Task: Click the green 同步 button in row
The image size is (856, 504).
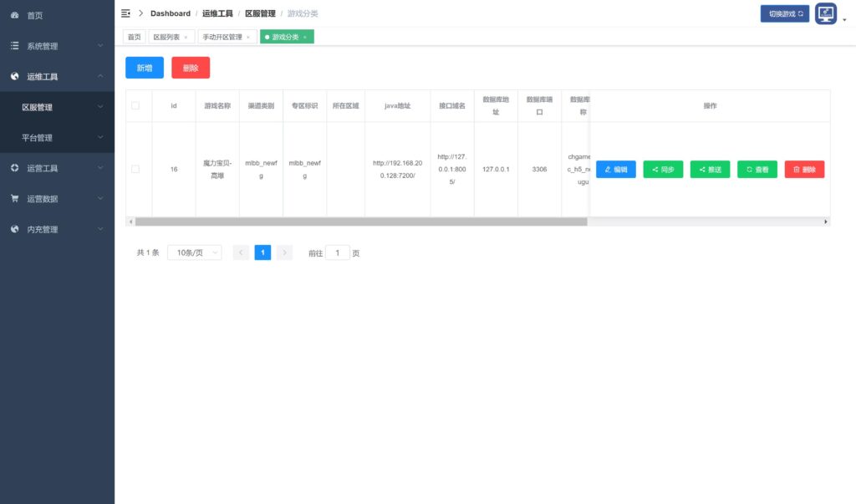Action: pyautogui.click(x=663, y=169)
